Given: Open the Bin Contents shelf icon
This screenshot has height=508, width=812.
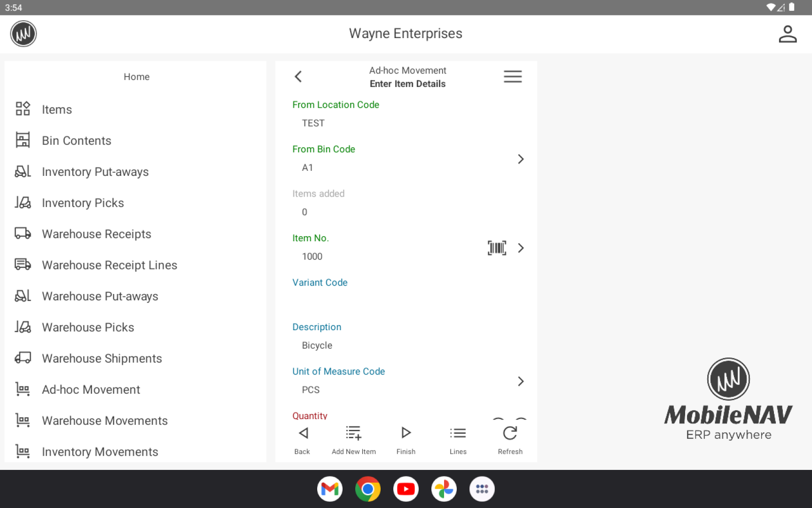Looking at the screenshot, I should tap(23, 140).
